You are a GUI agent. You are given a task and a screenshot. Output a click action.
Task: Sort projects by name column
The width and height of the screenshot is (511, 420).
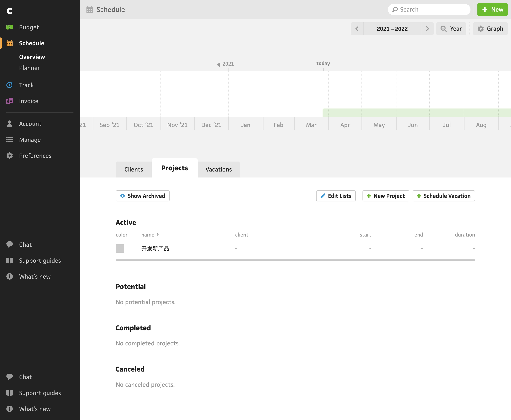click(x=150, y=235)
